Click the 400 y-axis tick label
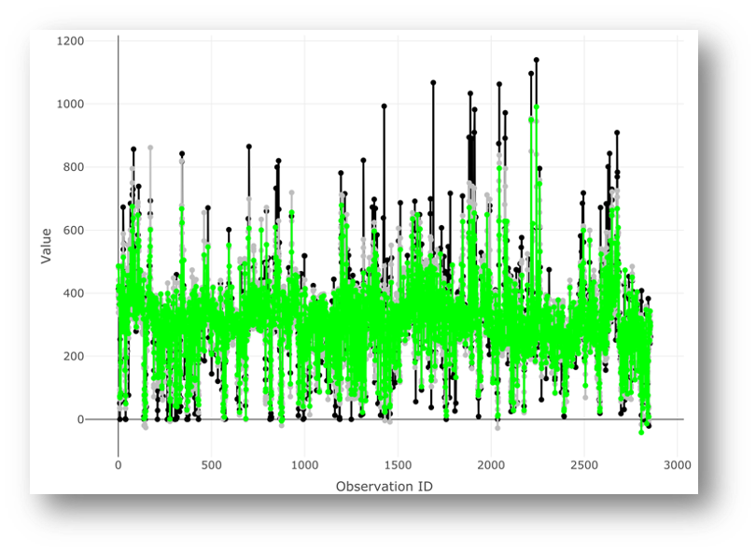This screenshot has width=756, height=553. (74, 293)
